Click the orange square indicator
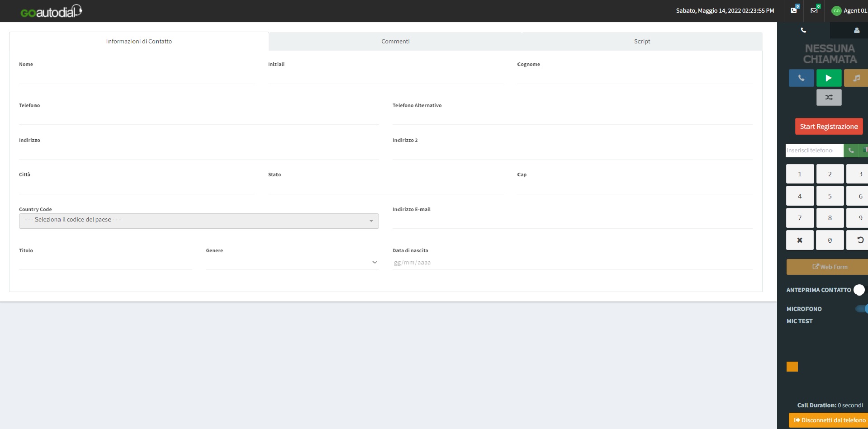This screenshot has width=868, height=429. [792, 367]
